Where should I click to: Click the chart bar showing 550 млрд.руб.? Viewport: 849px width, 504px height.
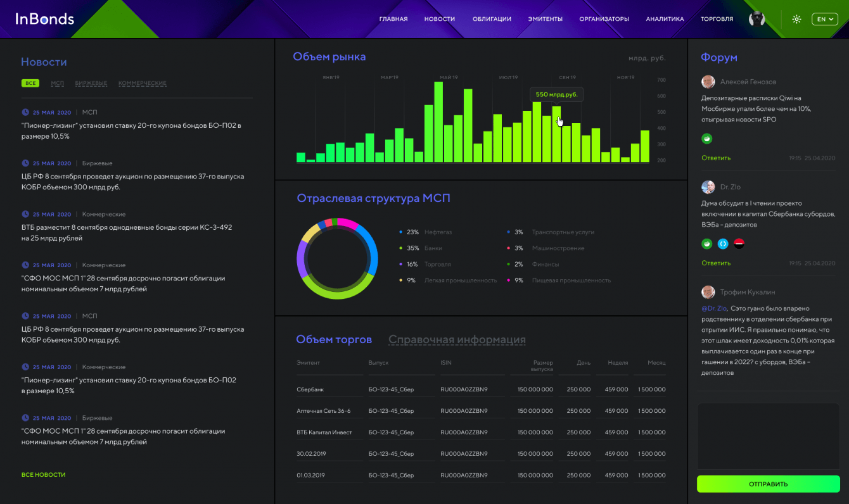(556, 134)
